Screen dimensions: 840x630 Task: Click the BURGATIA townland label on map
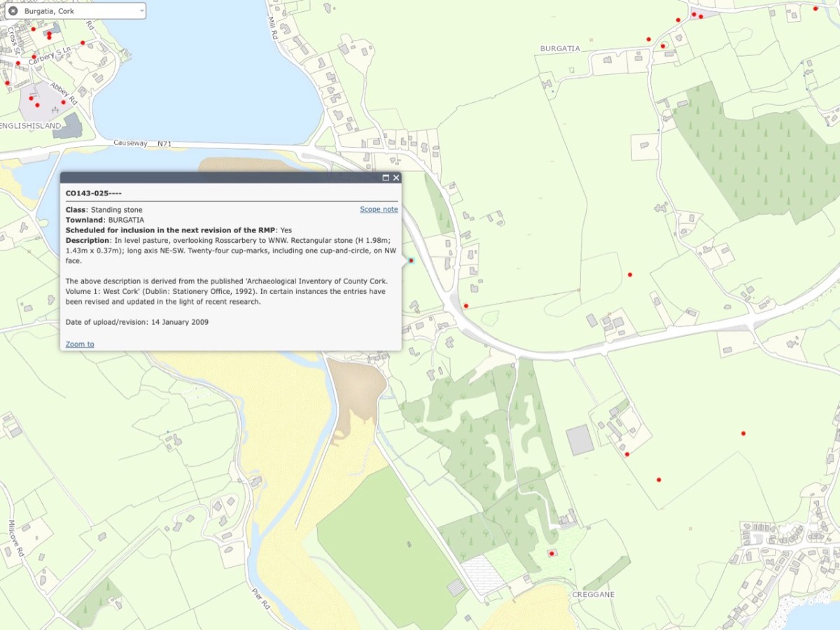pos(560,48)
